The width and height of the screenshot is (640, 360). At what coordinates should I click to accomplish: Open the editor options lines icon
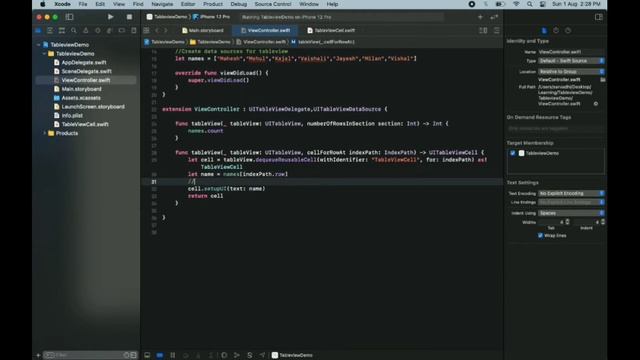496,30
